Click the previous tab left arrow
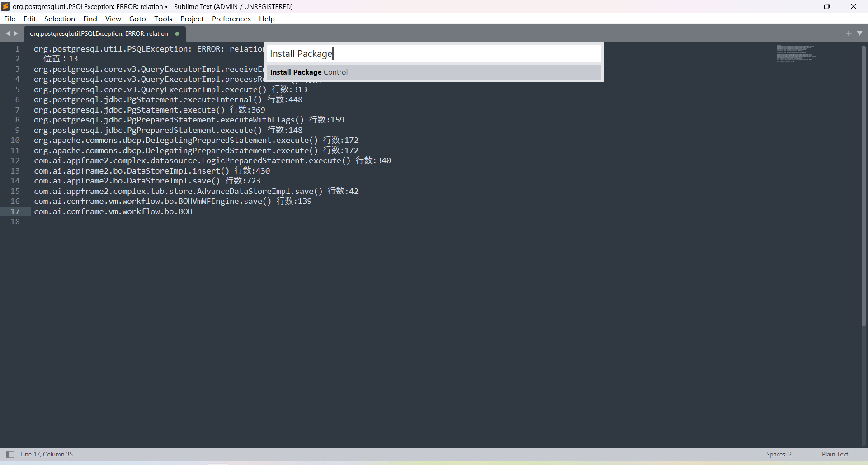 coord(8,33)
